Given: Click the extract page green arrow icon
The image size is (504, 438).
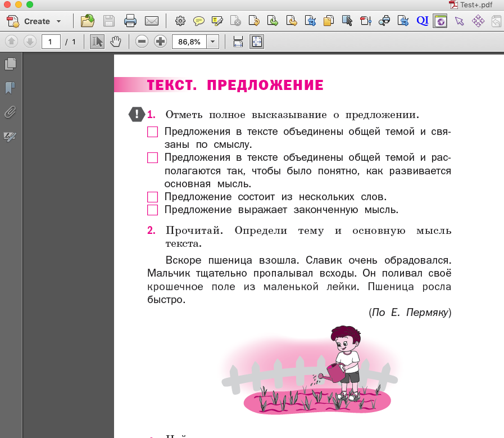Looking at the screenshot, I should coord(273,21).
